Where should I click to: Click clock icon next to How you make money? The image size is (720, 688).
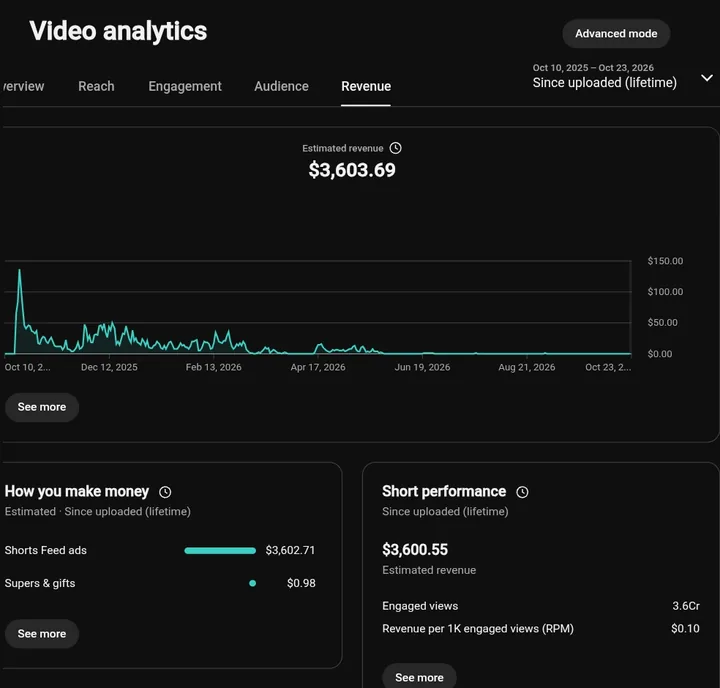point(165,492)
